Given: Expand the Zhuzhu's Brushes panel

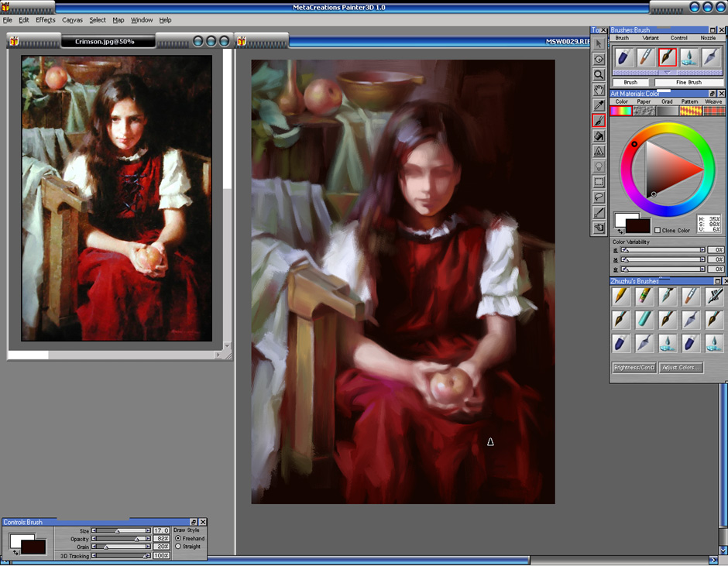Looking at the screenshot, I should (x=717, y=281).
